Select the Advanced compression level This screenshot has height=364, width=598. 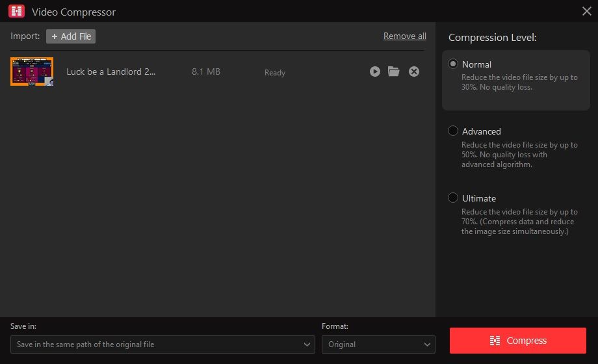(452, 131)
